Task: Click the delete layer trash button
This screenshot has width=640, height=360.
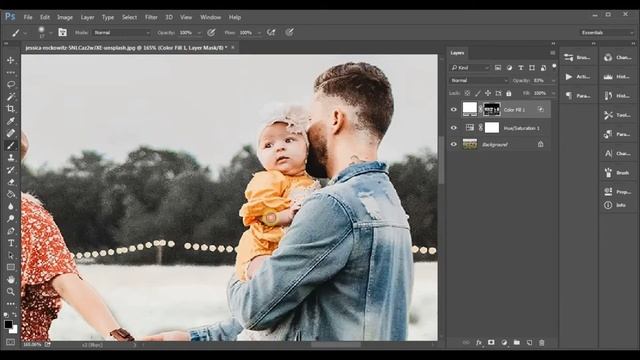Action: pyautogui.click(x=542, y=343)
